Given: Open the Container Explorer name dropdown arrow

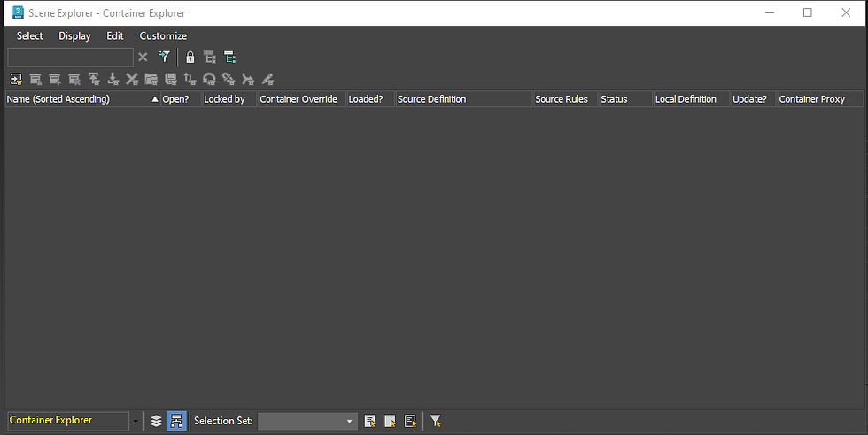Looking at the screenshot, I should click(135, 421).
